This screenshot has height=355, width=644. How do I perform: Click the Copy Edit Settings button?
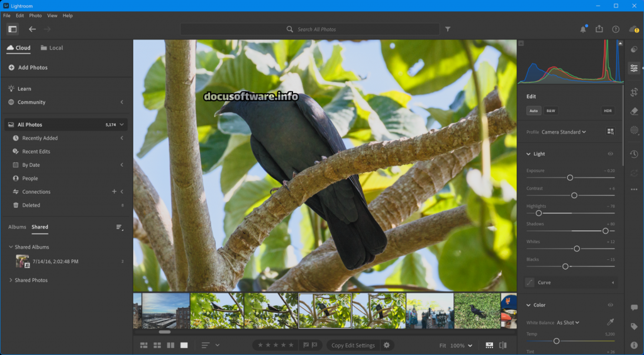click(x=353, y=345)
